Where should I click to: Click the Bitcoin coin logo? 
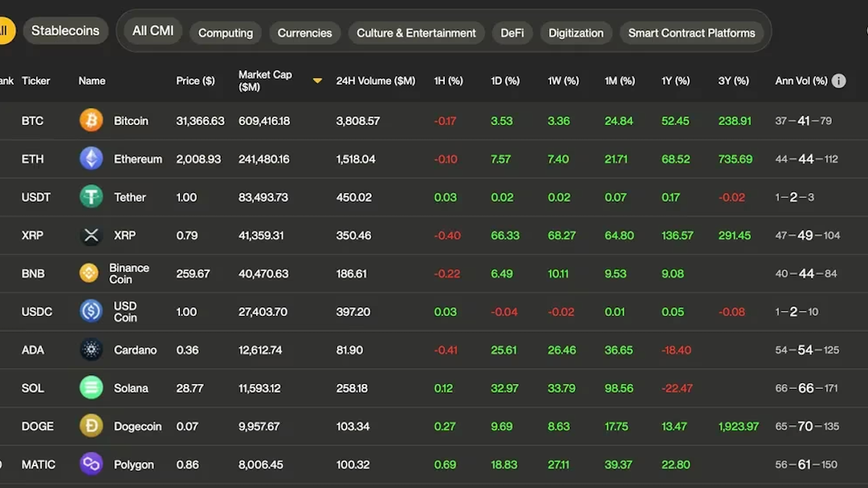[x=91, y=121]
